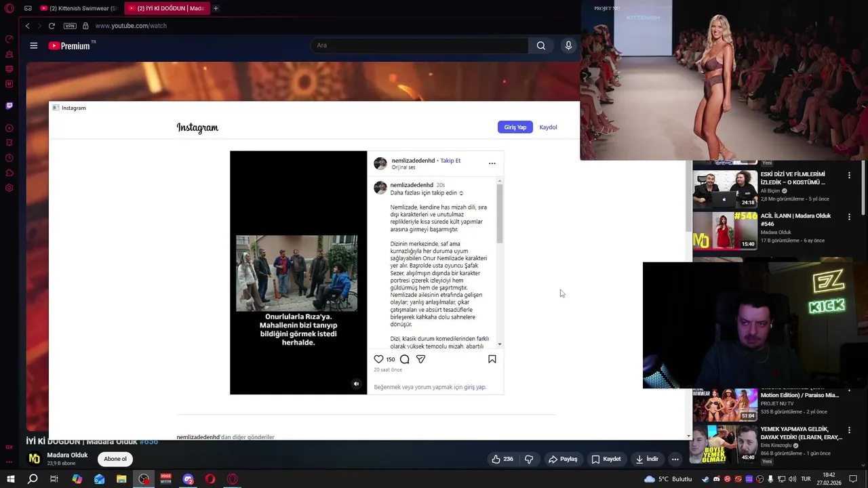Switch to Kittenish Swimwear tab

coord(79,8)
